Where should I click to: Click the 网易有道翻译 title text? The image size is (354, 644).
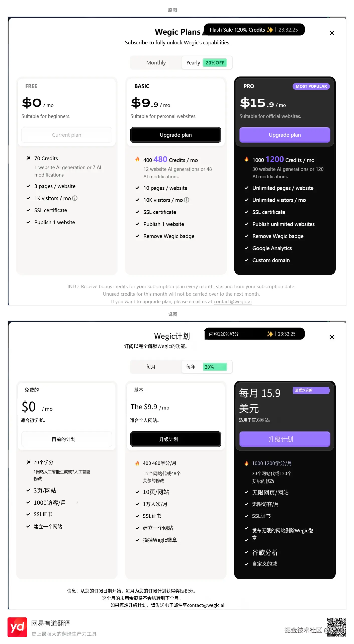coord(51,623)
